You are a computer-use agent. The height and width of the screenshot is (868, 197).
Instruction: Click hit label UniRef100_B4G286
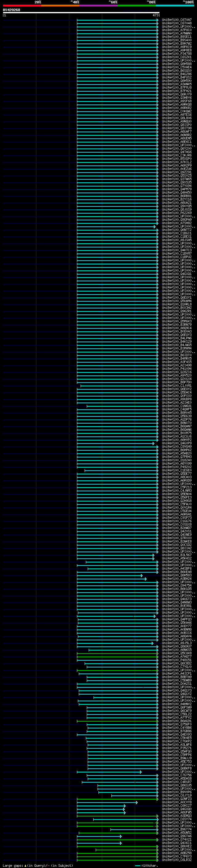[176, 74]
